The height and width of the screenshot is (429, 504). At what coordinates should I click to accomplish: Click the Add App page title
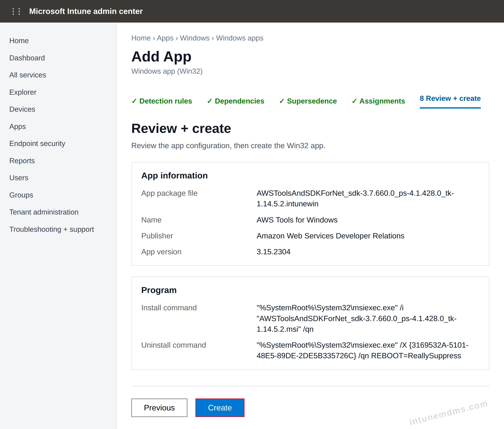click(x=161, y=56)
